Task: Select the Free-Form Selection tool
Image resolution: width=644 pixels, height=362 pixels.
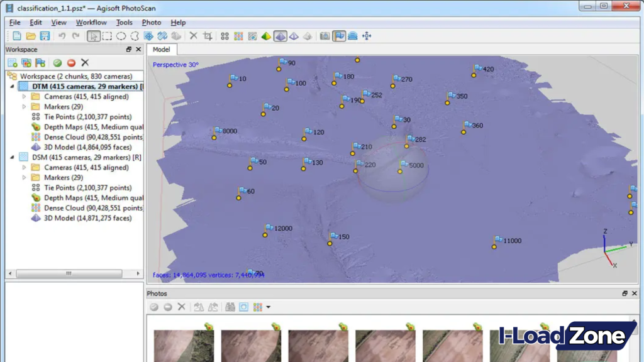Action: coord(135,36)
